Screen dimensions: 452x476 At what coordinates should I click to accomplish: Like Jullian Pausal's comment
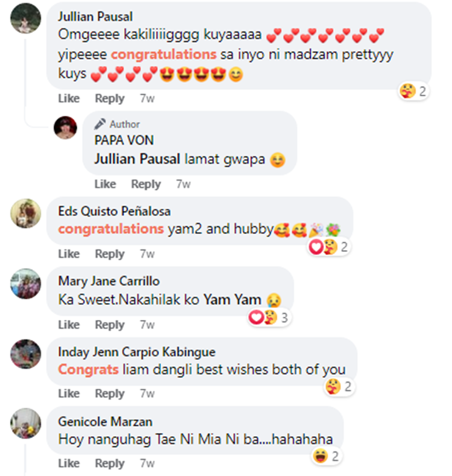tap(69, 98)
